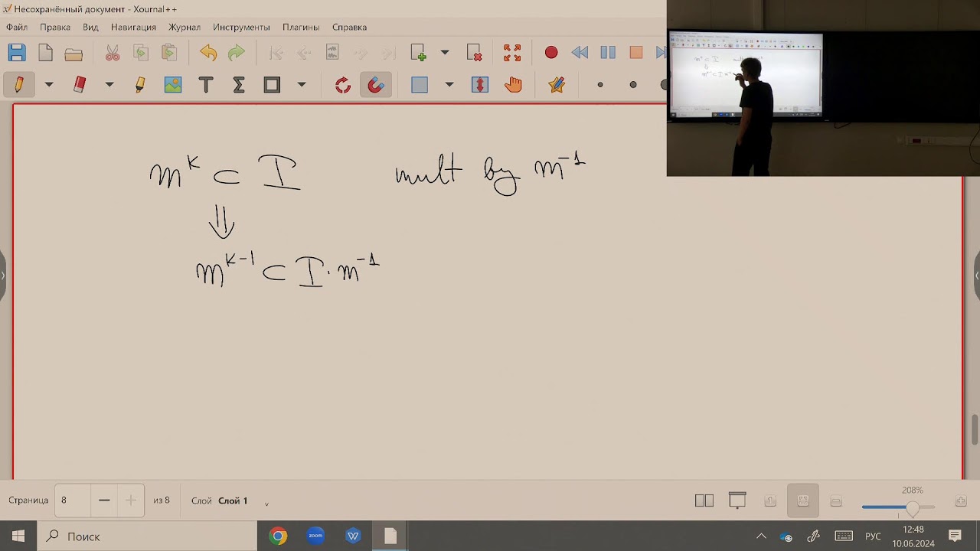Screen dimensions: 980x551
Task: Open the Правка menu
Action: pos(55,27)
